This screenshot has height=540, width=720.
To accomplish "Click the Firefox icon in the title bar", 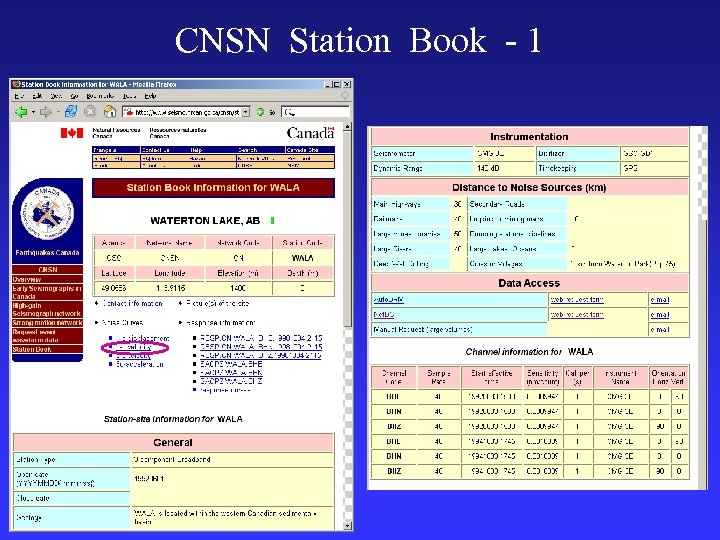I will click(x=16, y=84).
